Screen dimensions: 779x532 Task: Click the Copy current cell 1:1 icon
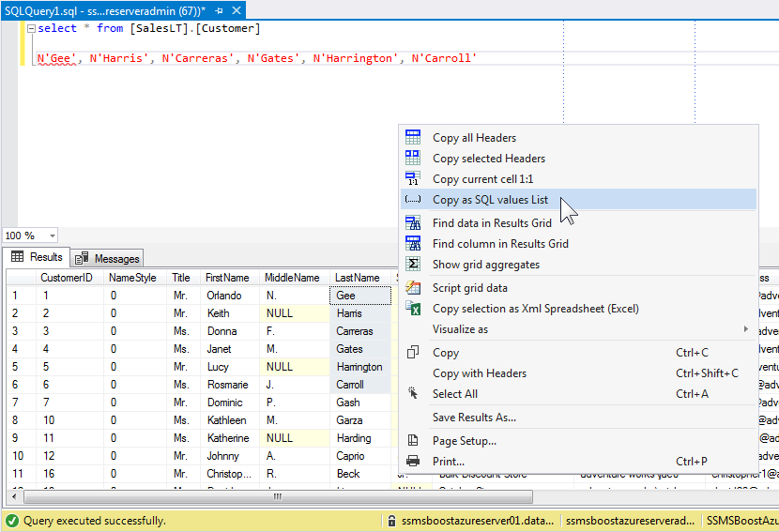413,178
